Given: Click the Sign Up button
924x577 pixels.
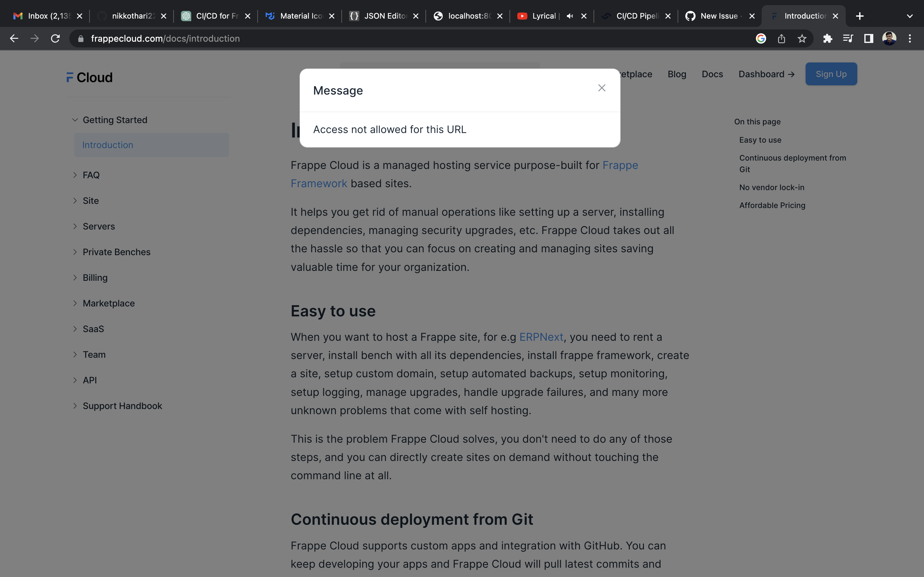Looking at the screenshot, I should coord(831,74).
